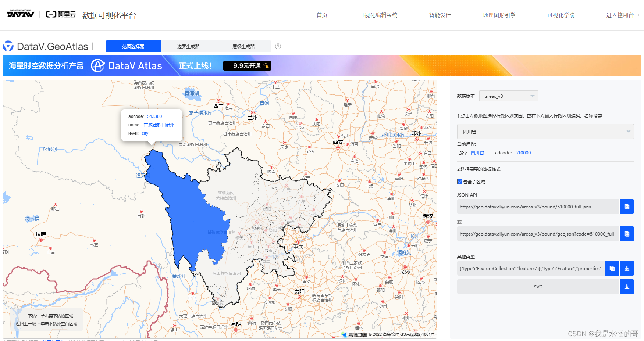The image size is (644, 341).
Task: Copy the FeatureCollection GeoJSON text
Action: coord(612,268)
